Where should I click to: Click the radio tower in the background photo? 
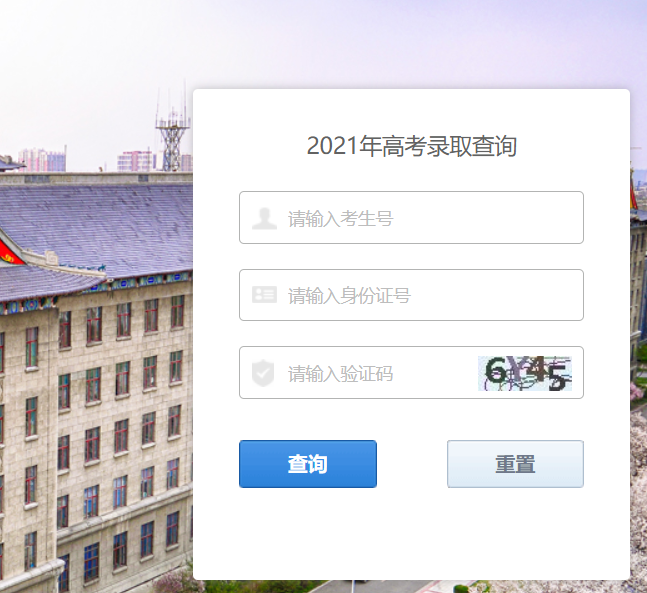click(x=173, y=136)
